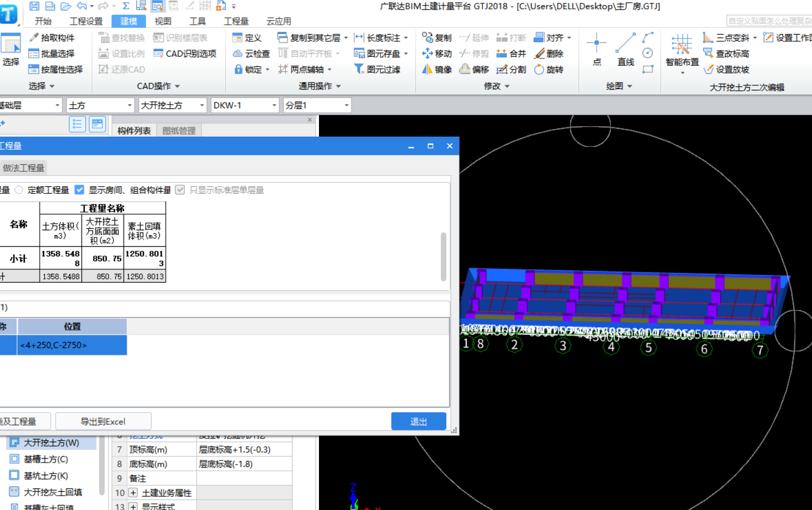Click axis number 4 marker in the viewport
This screenshot has height=510, width=812.
pyautogui.click(x=611, y=347)
